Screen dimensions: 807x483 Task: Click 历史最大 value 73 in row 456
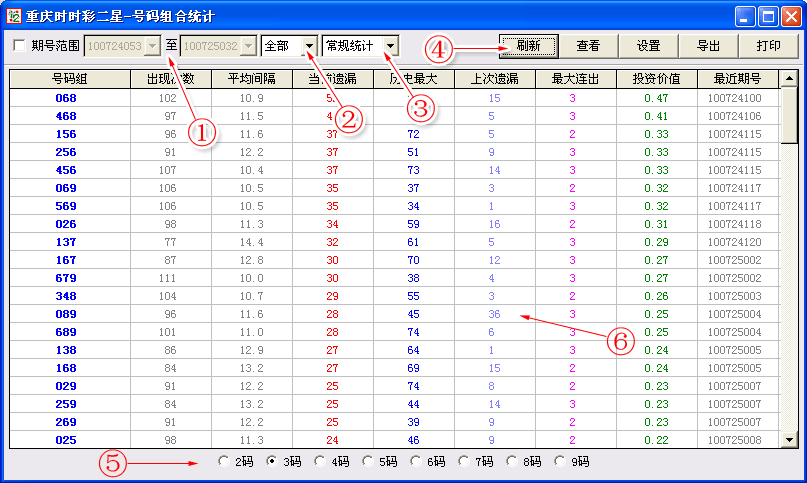(x=413, y=170)
